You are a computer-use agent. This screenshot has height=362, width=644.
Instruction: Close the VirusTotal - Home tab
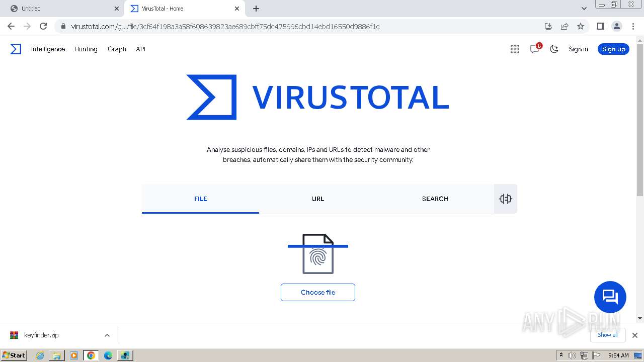pyautogui.click(x=237, y=9)
